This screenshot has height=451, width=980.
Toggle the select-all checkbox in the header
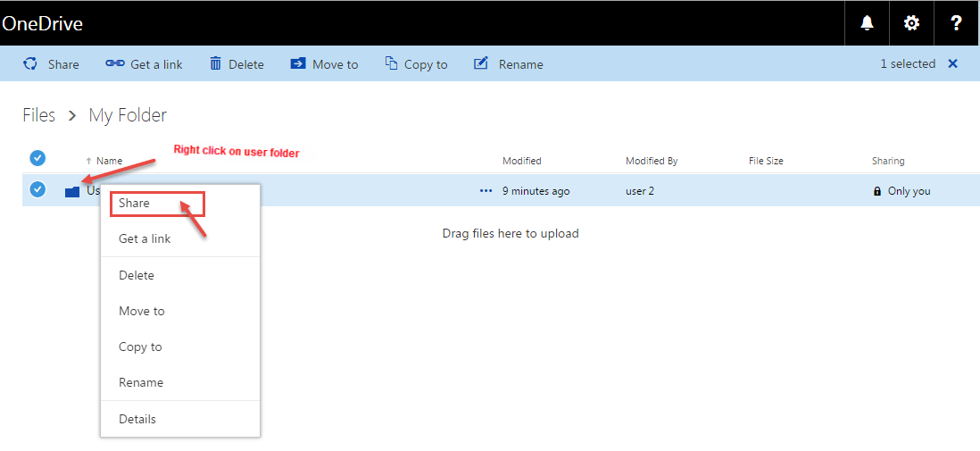coord(38,158)
